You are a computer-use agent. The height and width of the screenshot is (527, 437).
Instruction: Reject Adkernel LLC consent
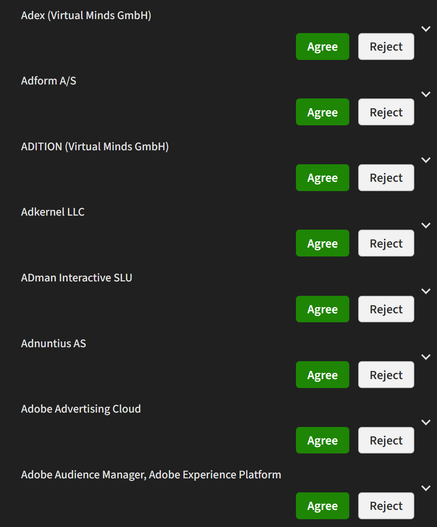tap(386, 243)
